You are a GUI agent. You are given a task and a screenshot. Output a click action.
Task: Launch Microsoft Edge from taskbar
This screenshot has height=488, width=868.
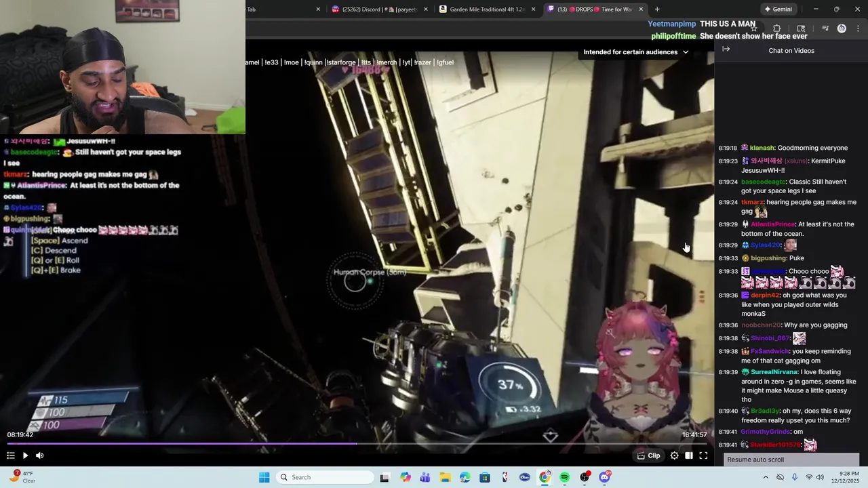pyautogui.click(x=465, y=477)
